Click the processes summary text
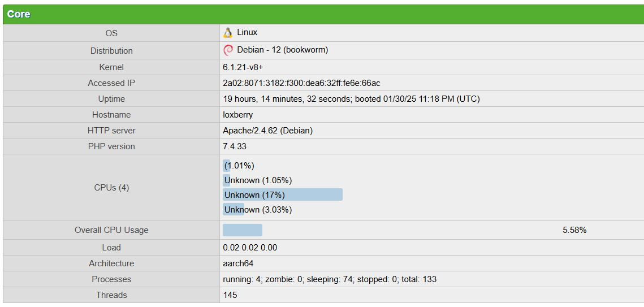 pyautogui.click(x=330, y=279)
